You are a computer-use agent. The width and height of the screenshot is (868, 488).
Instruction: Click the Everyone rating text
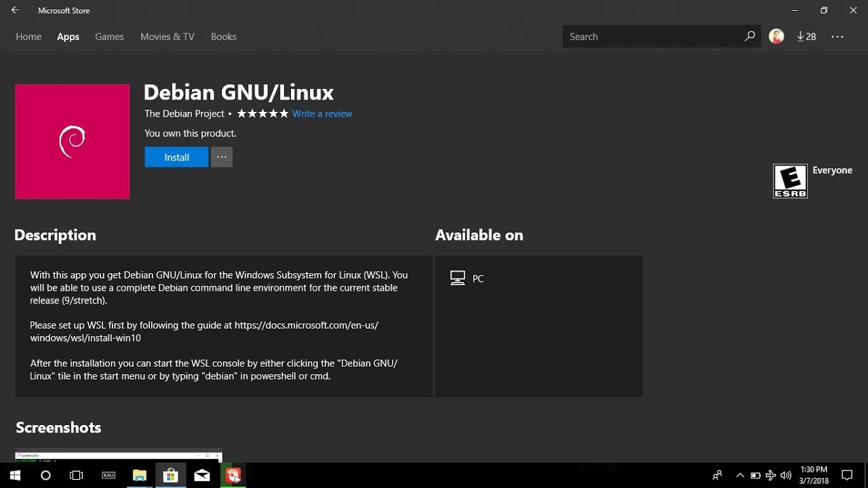(x=832, y=170)
